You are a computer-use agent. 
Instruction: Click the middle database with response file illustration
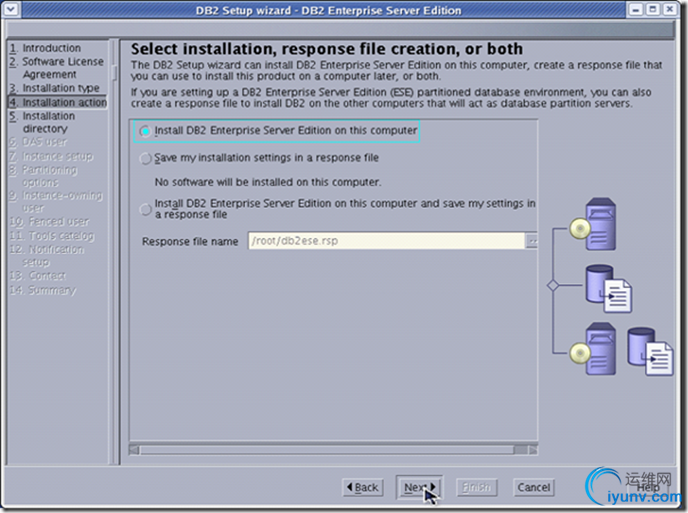pos(609,289)
